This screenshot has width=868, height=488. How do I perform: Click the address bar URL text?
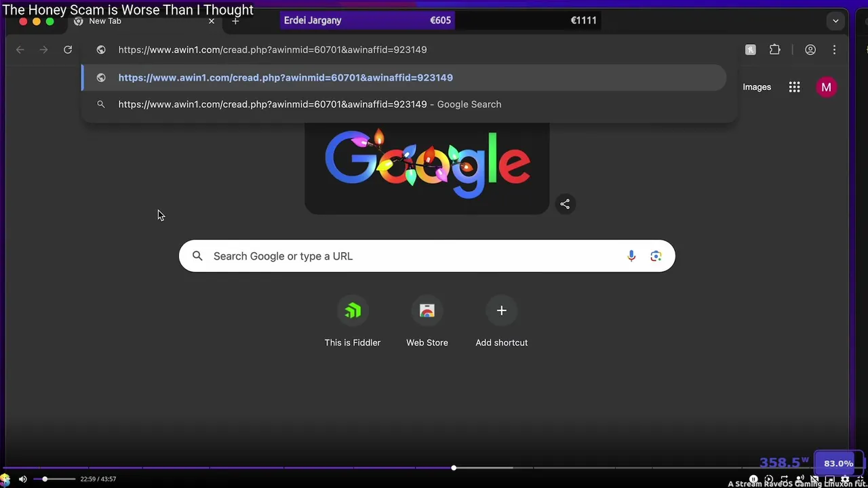click(x=273, y=49)
